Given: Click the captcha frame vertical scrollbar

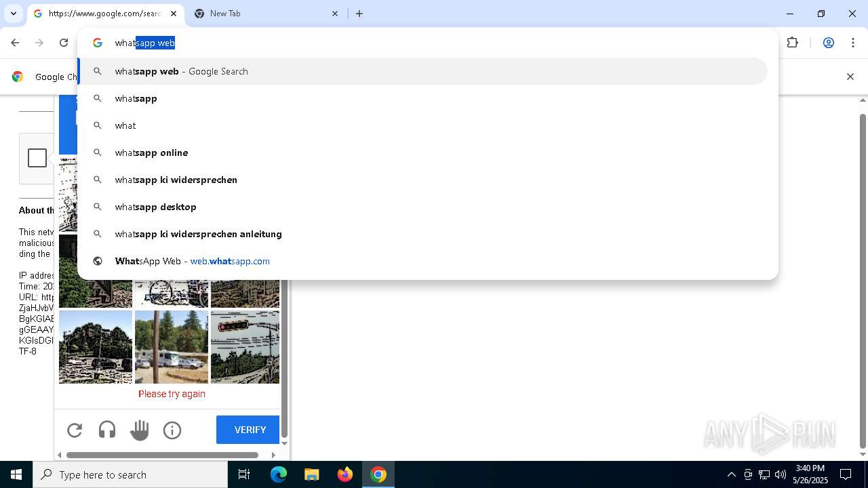Looking at the screenshot, I should [285, 359].
